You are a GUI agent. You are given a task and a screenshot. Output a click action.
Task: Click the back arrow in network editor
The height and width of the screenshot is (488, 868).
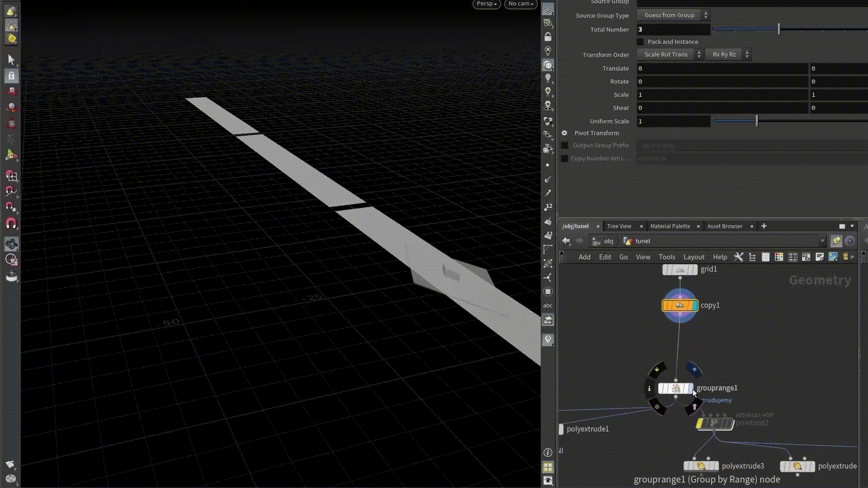coord(566,241)
